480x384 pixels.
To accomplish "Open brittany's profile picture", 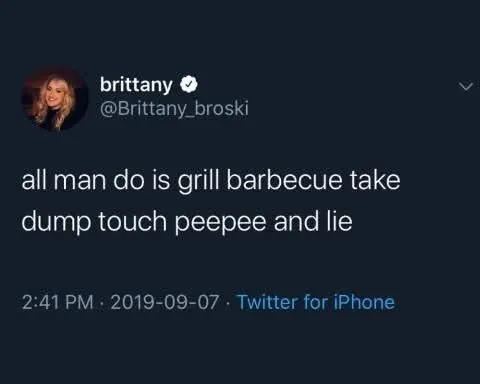I will [55, 99].
